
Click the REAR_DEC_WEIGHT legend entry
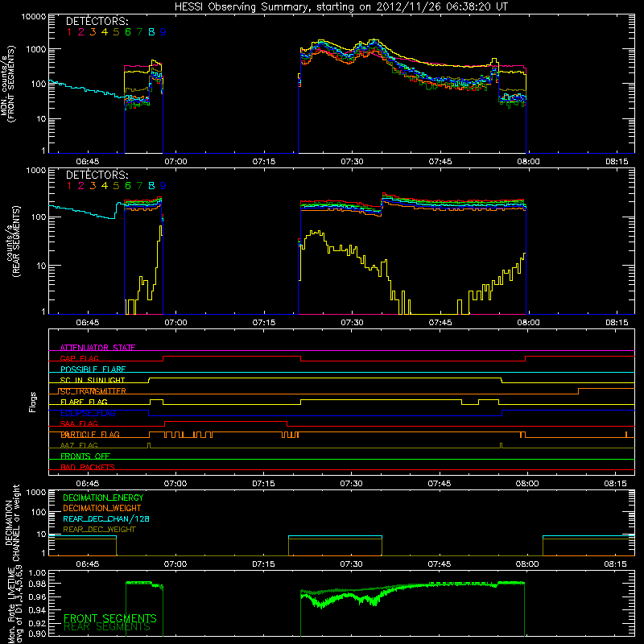pos(99,530)
